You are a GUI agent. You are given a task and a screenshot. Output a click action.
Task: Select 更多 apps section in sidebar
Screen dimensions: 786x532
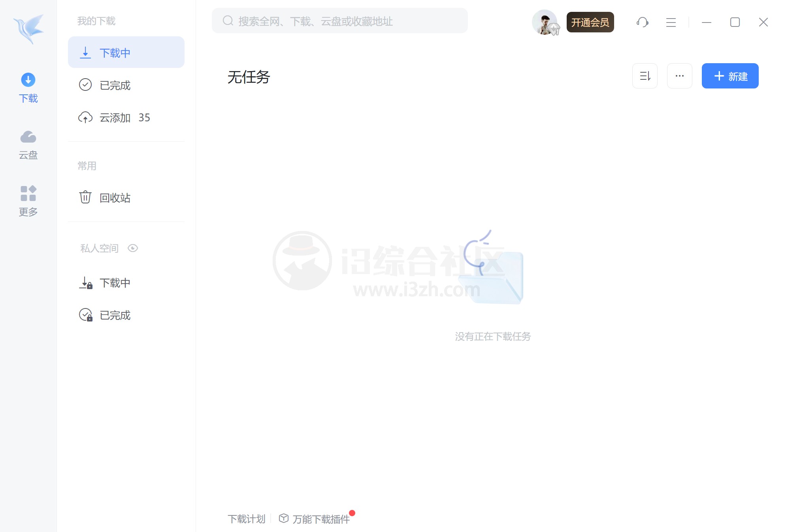(x=28, y=200)
